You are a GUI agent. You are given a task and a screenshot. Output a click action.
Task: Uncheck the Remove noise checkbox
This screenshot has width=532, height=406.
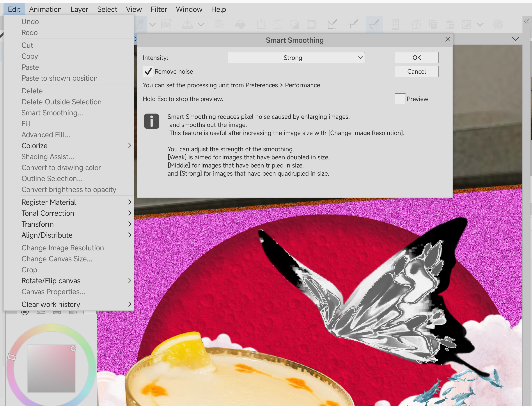pyautogui.click(x=148, y=71)
